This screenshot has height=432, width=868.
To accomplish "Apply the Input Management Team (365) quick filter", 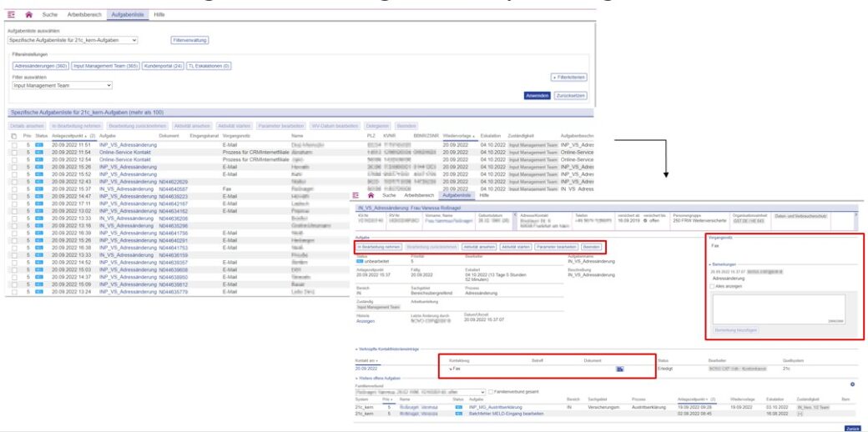I will 106,66.
